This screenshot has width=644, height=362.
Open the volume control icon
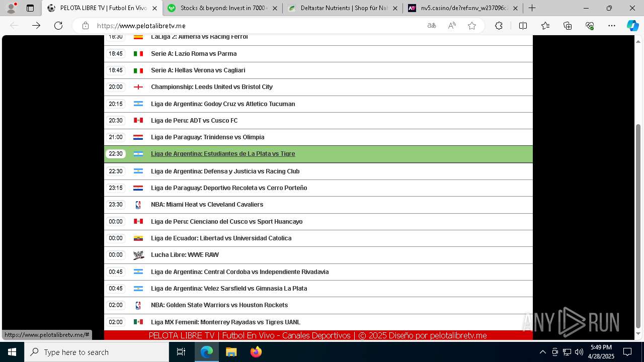[579, 352]
